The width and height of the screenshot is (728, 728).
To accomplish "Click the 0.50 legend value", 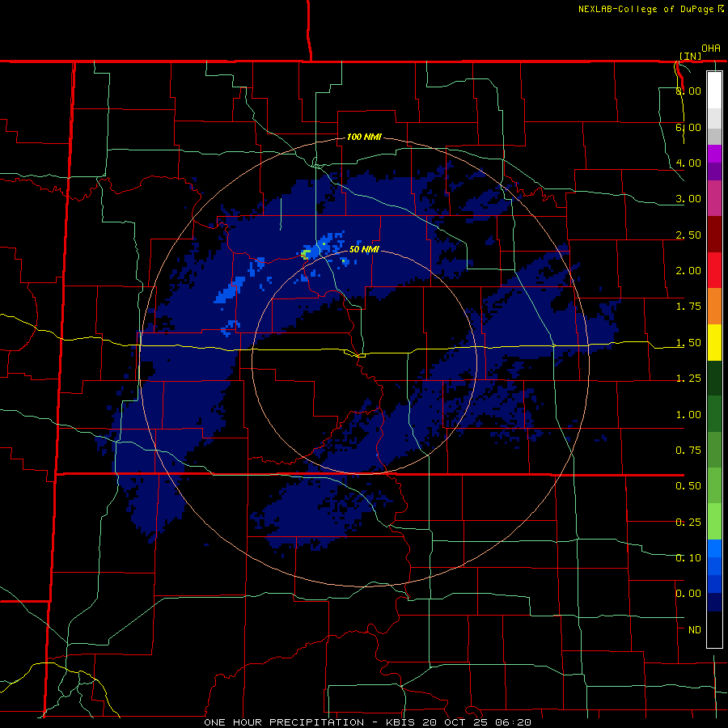I will [x=688, y=486].
